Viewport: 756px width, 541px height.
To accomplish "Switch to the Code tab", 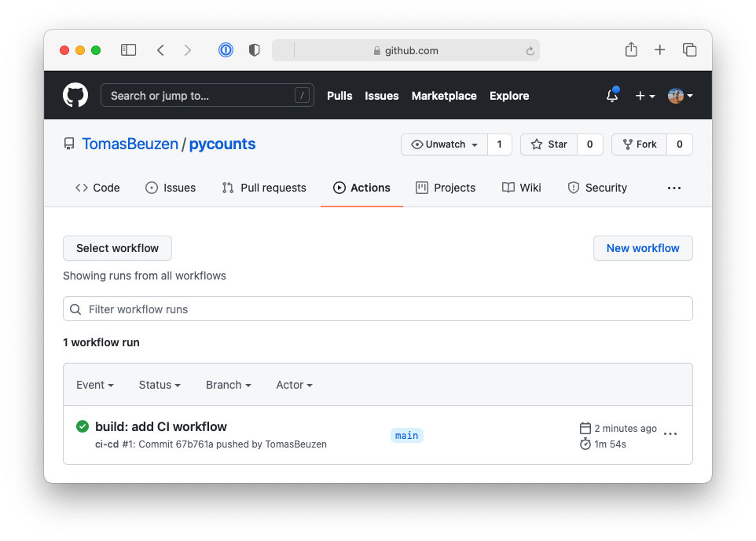I will [97, 188].
